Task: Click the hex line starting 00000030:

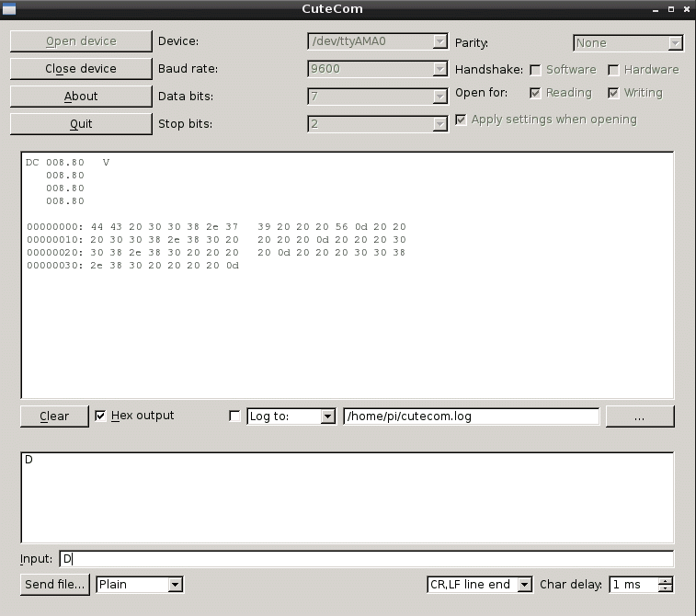Action: [x=132, y=266]
